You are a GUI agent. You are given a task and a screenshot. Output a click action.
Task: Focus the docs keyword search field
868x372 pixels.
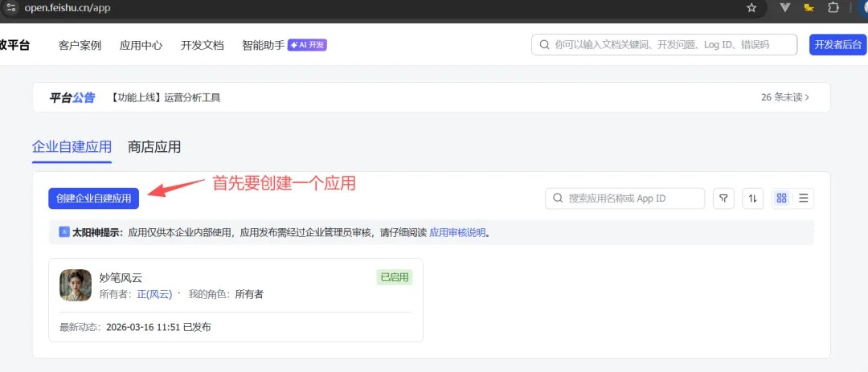pos(665,45)
